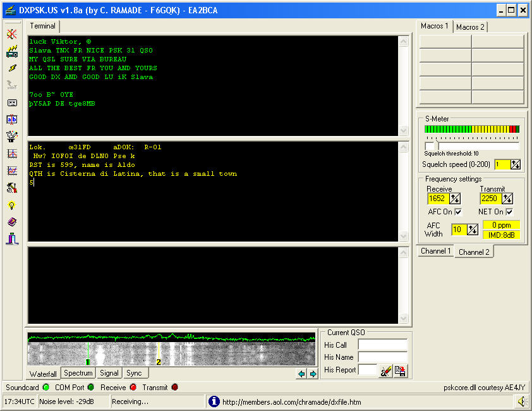
Task: Click the left cyan arrow under the waterfall
Action: click(301, 374)
